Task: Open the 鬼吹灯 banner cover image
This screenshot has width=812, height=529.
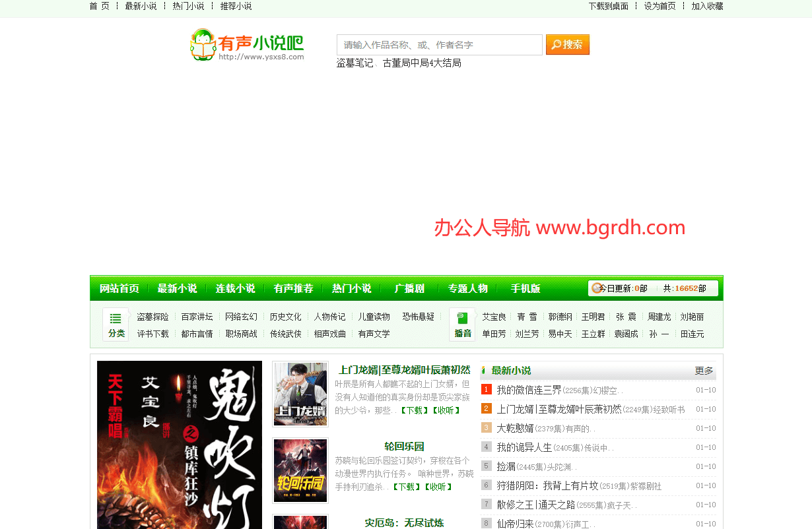Action: 180,445
